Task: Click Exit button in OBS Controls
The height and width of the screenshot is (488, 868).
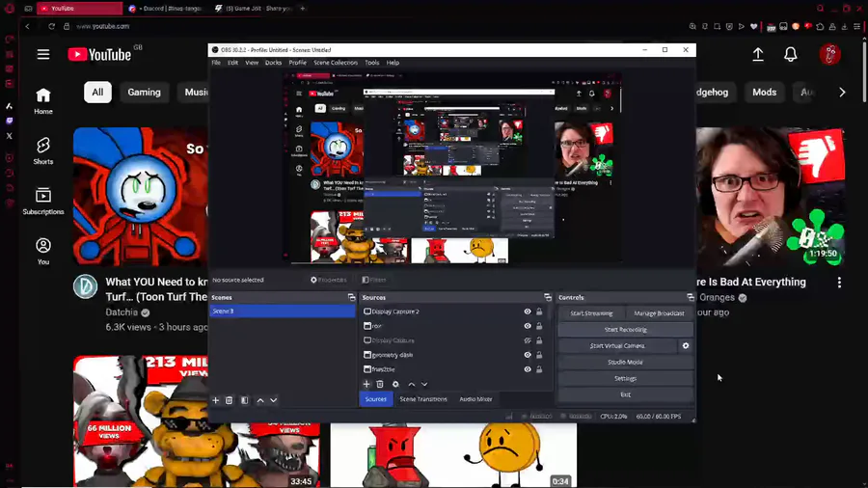Action: (626, 394)
